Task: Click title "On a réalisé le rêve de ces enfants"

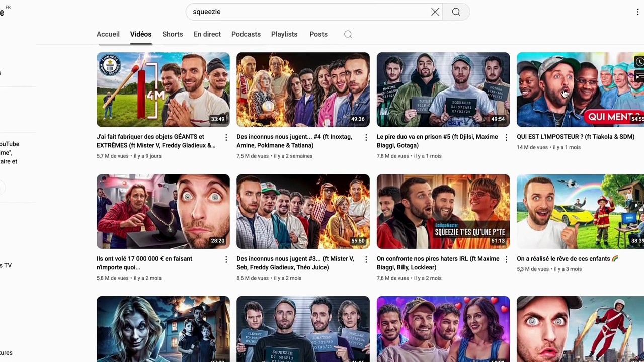Action: 568,259
